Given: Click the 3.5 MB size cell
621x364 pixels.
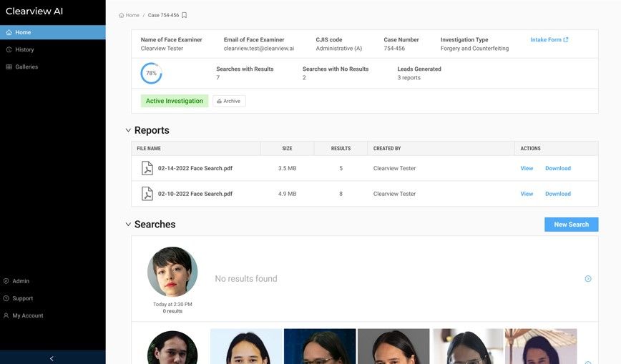Looking at the screenshot, I should click(x=287, y=168).
